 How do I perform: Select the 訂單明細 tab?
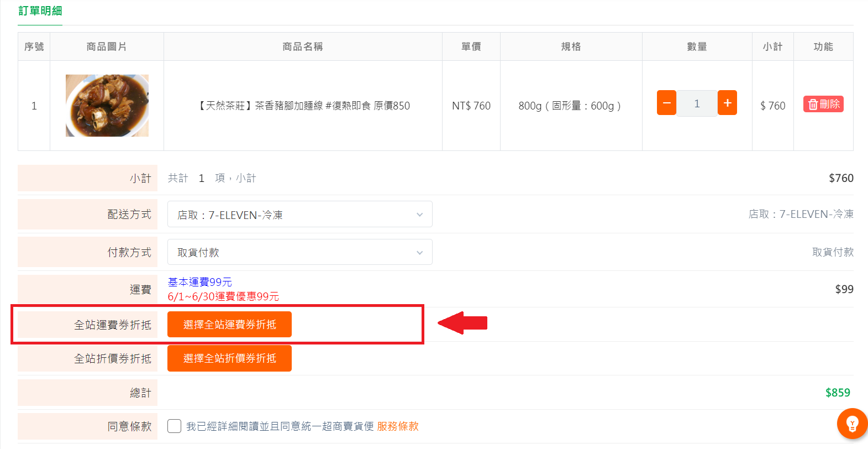40,11
